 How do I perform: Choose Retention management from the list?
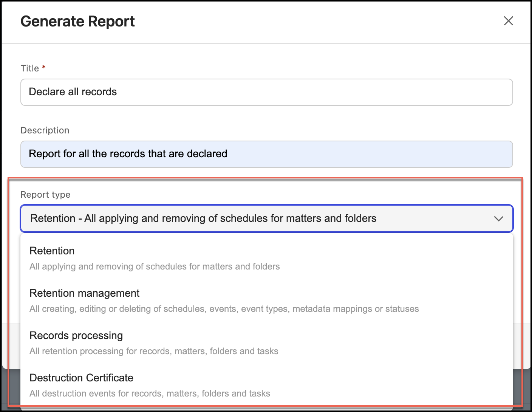[x=84, y=293]
